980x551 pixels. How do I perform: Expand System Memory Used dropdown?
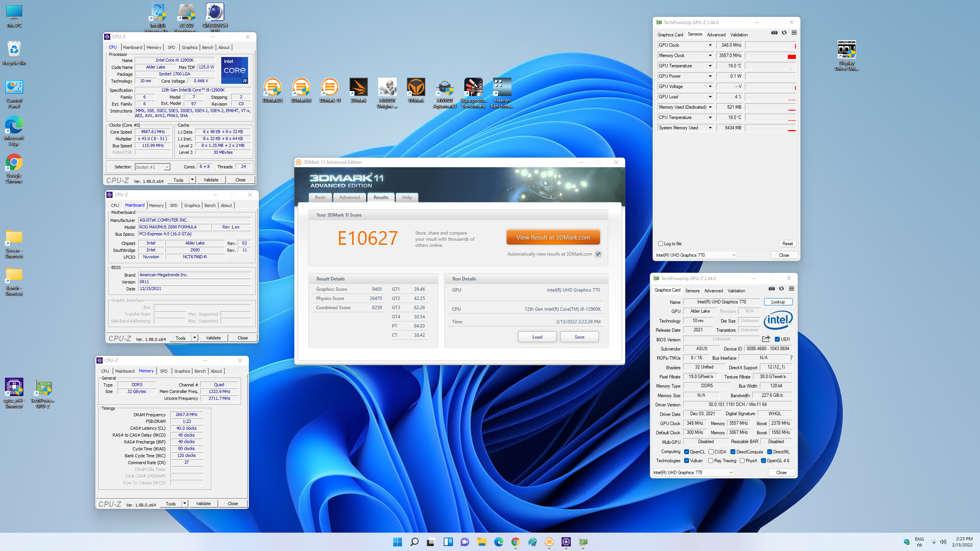click(710, 128)
